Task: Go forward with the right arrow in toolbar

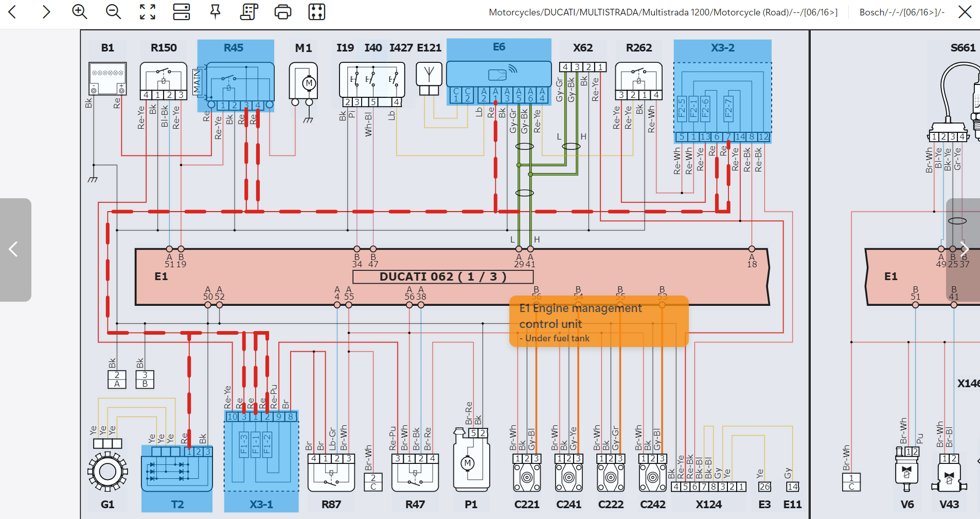Action: (46, 12)
